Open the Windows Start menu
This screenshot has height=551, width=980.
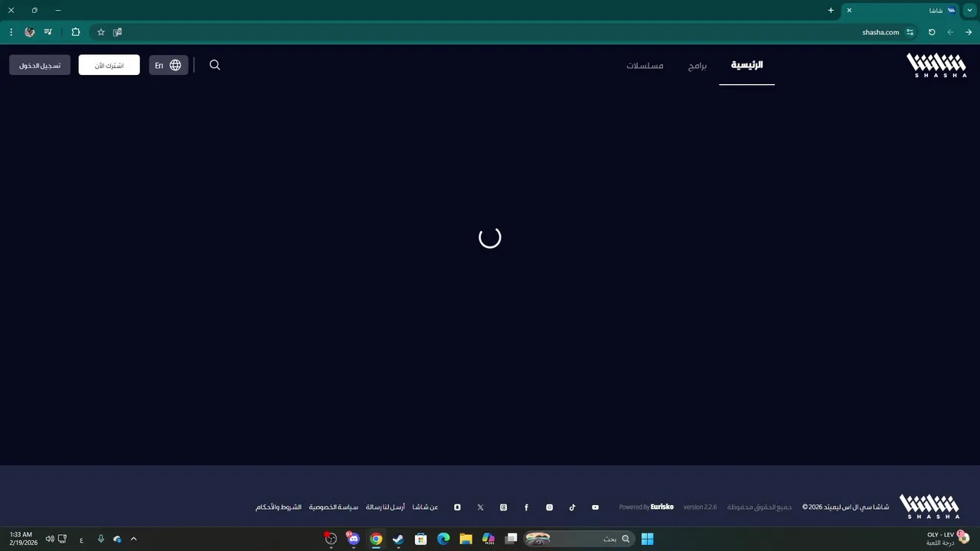(x=647, y=539)
